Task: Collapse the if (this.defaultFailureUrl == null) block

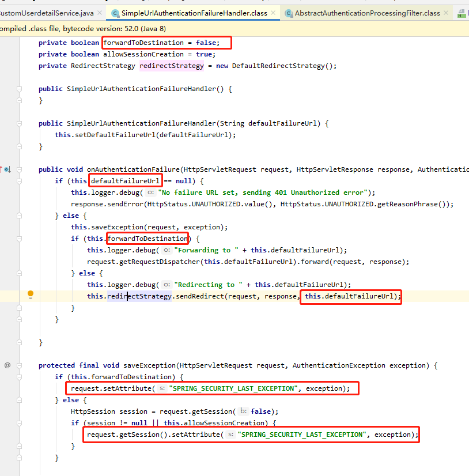Action: 19,181
